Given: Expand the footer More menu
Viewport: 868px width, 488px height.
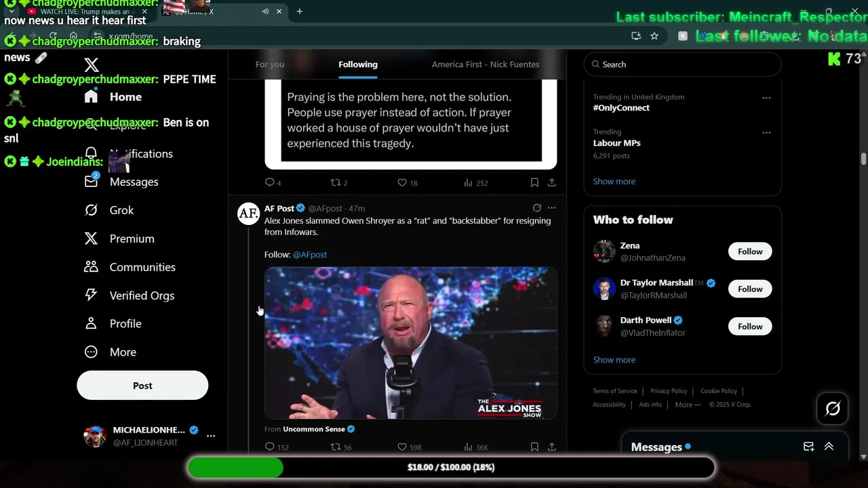Looking at the screenshot, I should (688, 405).
